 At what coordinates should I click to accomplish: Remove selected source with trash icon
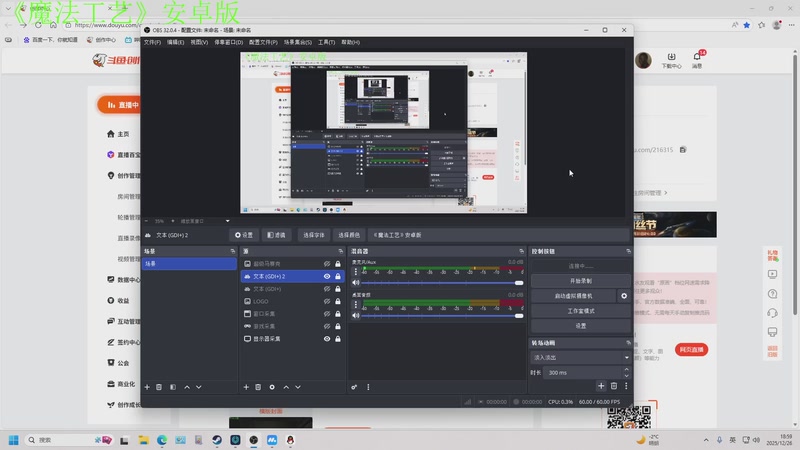(258, 387)
